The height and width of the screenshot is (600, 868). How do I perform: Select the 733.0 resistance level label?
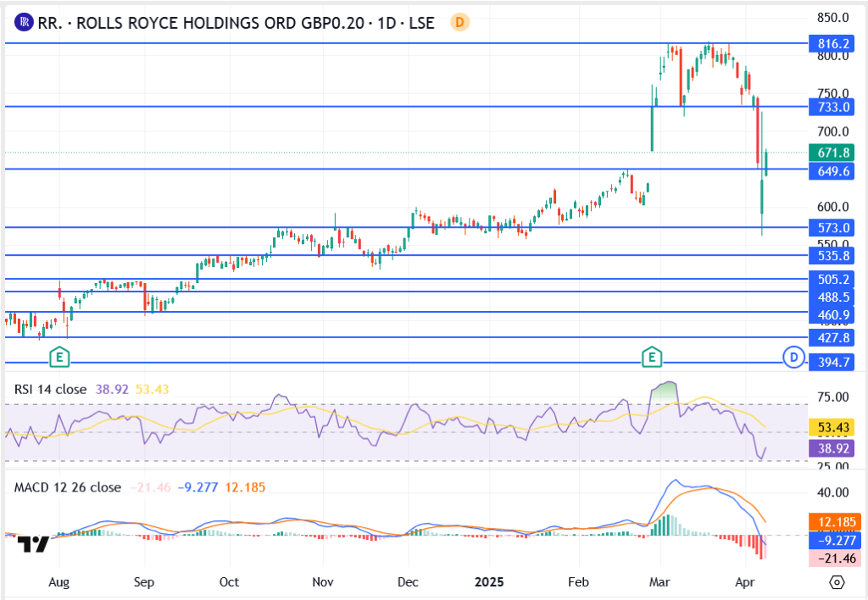coord(833,107)
